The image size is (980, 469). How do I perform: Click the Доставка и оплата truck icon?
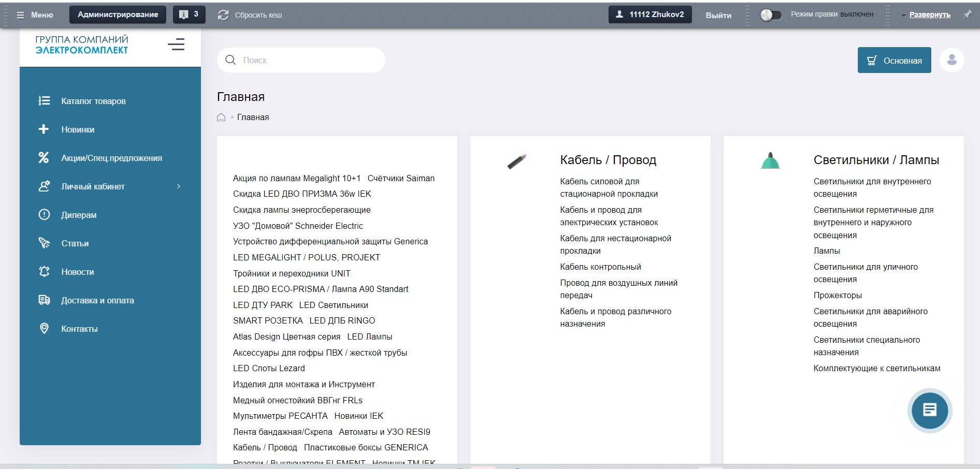[x=44, y=300]
